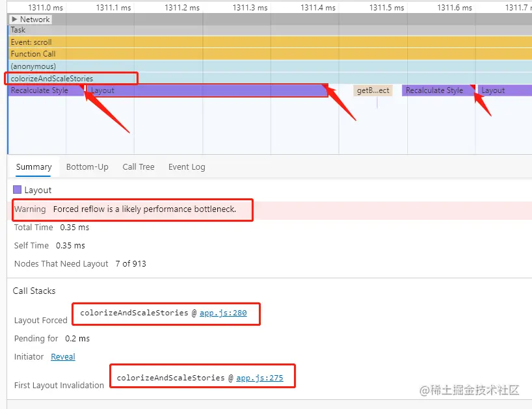This screenshot has width=532, height=409.
Task: Click the First Layout Invalidation label
Action: click(x=59, y=385)
